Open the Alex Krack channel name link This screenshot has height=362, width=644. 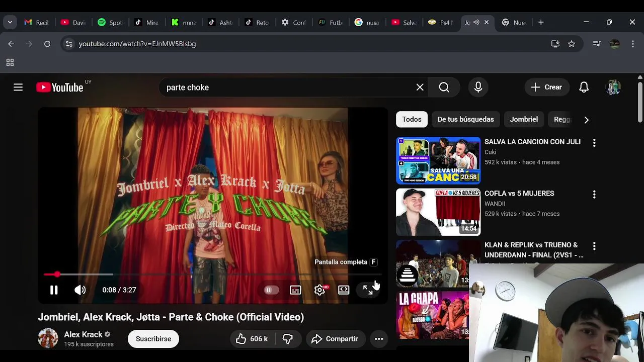click(x=83, y=334)
